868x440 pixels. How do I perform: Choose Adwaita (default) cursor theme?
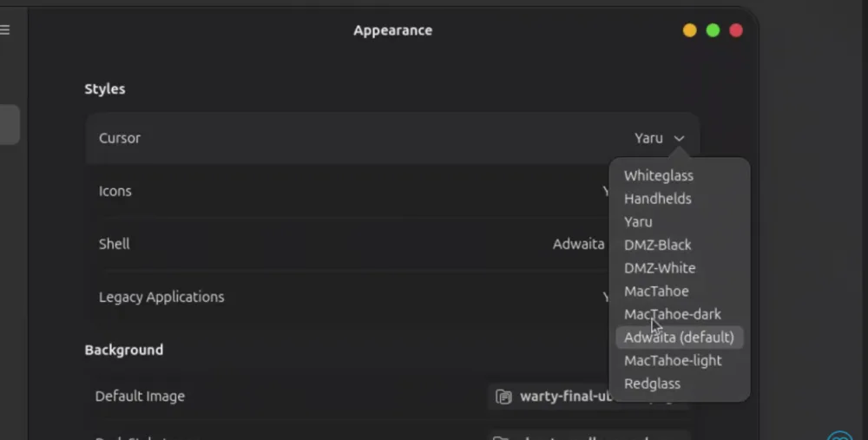click(x=679, y=338)
